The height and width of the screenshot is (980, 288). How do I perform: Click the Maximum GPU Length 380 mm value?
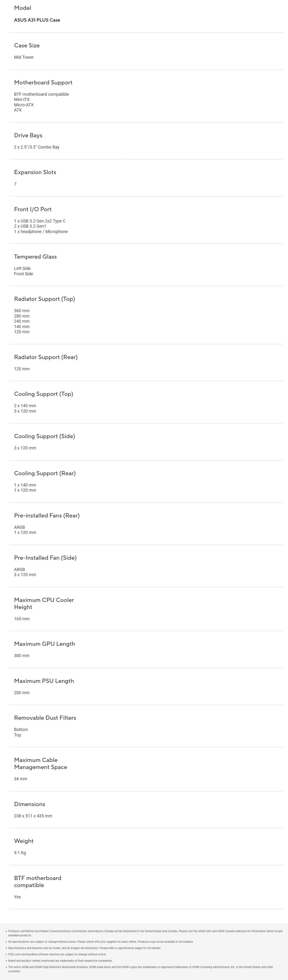22,656
